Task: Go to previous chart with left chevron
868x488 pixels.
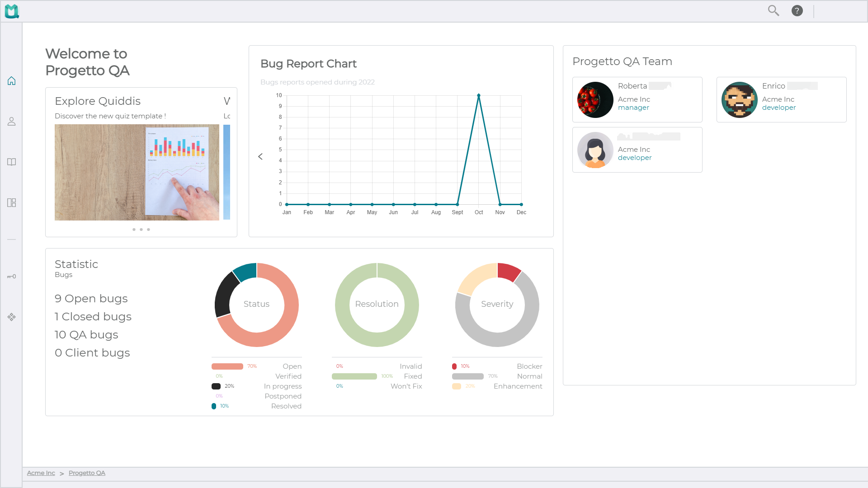Action: 260,156
